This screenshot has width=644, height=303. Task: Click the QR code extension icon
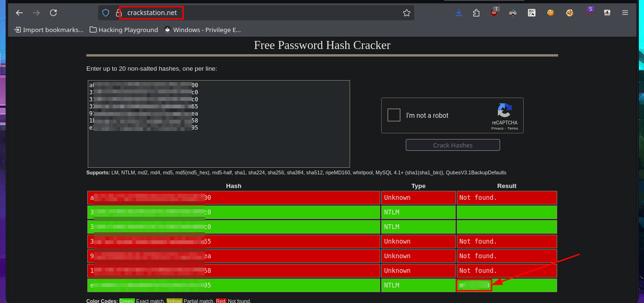click(x=532, y=13)
